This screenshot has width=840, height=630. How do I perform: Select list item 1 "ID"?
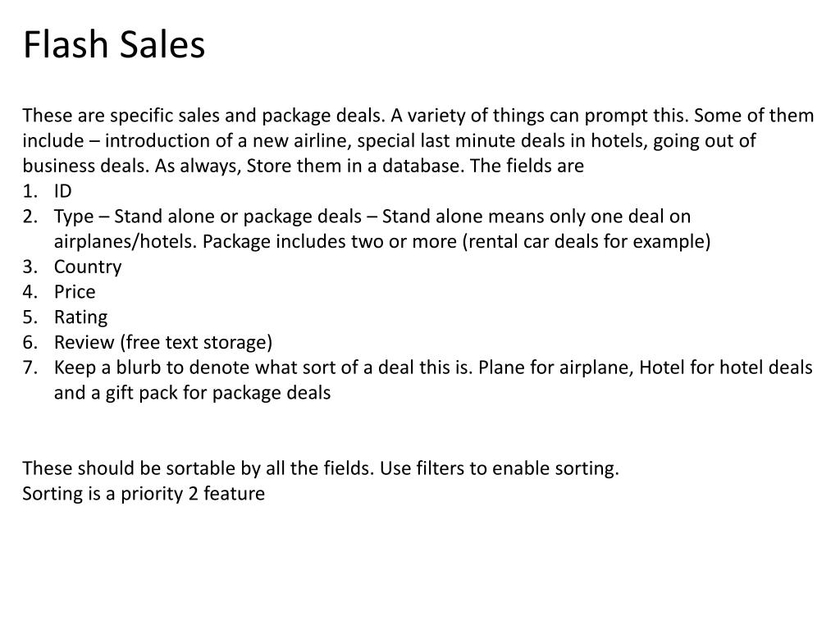[x=63, y=191]
